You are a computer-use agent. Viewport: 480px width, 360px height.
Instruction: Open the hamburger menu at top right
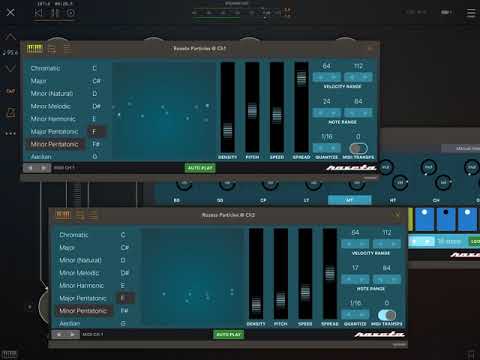click(x=471, y=13)
